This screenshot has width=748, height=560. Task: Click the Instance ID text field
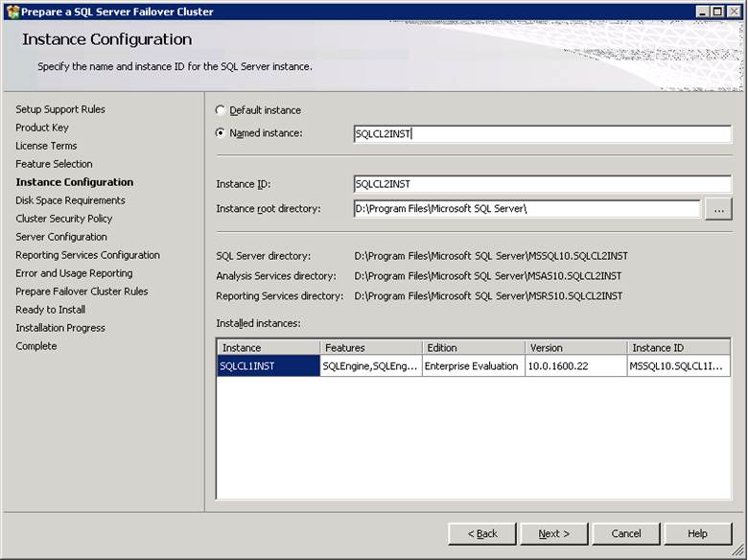(543, 184)
